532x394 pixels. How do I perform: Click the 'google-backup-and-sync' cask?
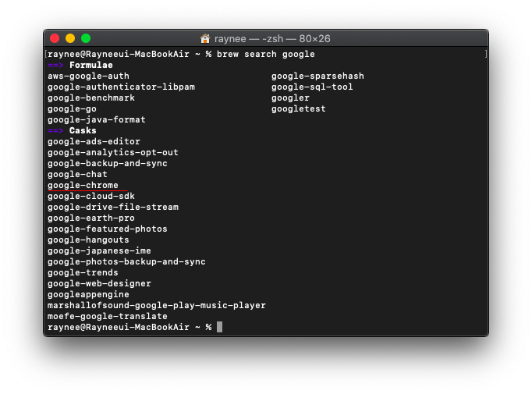(x=107, y=164)
